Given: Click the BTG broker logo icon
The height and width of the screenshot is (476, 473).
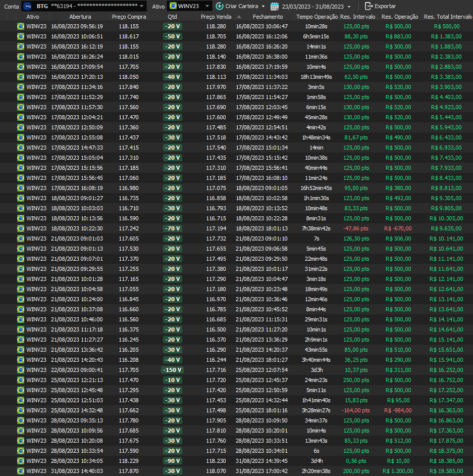Looking at the screenshot, I should pos(27,6).
